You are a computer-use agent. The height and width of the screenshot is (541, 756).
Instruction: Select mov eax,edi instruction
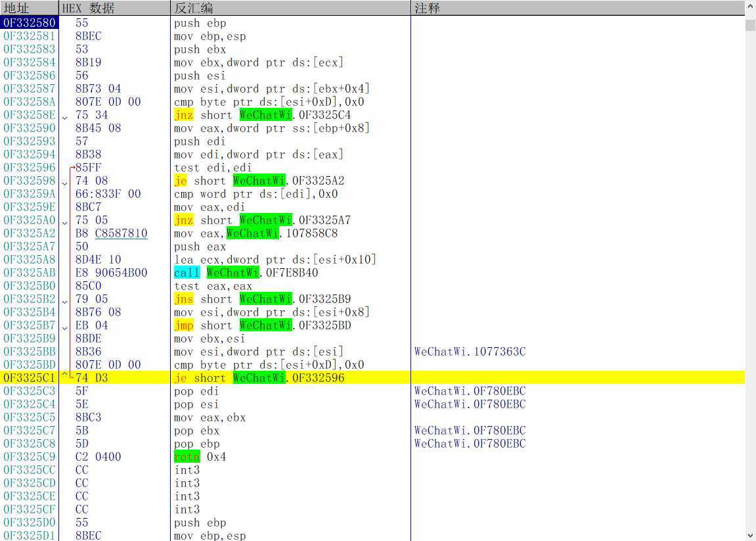210,207
